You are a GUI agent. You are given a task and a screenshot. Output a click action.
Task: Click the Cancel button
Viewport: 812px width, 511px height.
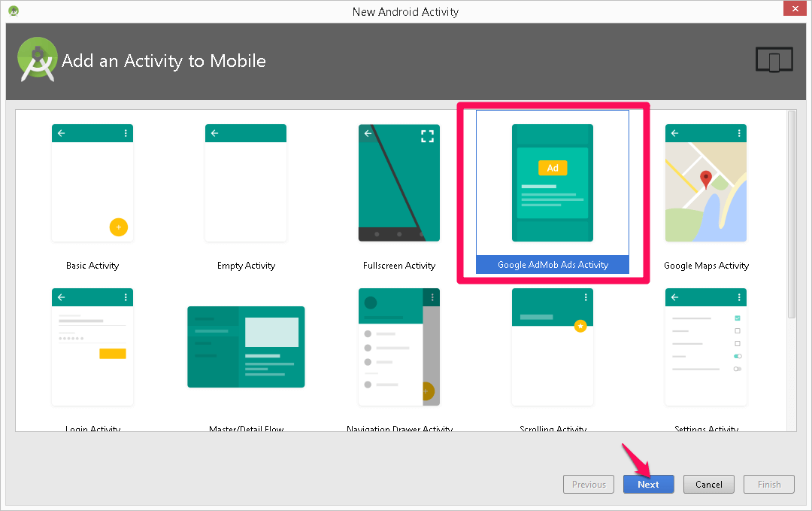point(708,484)
